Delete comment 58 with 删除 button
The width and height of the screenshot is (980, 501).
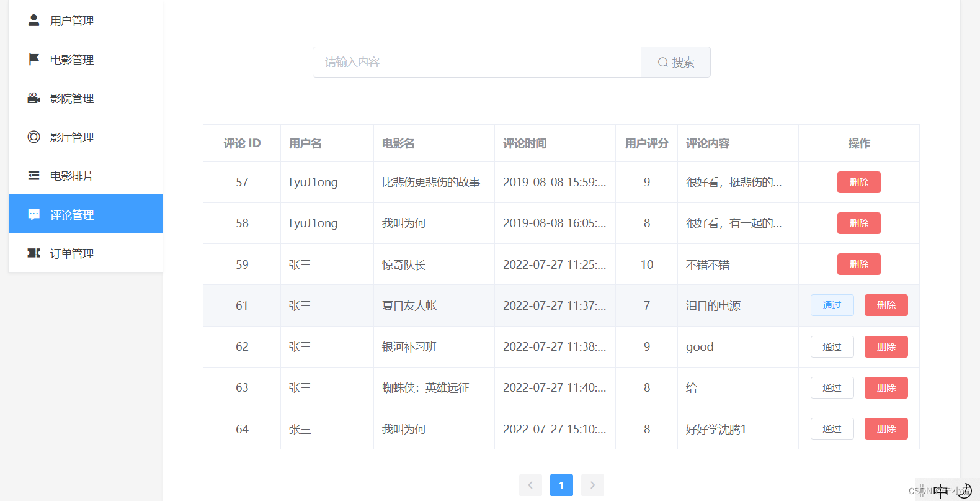click(x=859, y=223)
